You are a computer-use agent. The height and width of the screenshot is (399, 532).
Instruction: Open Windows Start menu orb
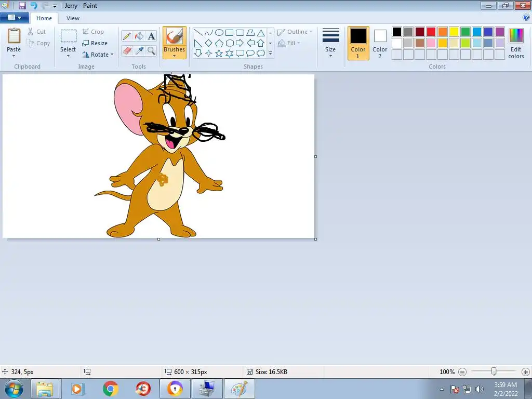click(x=14, y=389)
